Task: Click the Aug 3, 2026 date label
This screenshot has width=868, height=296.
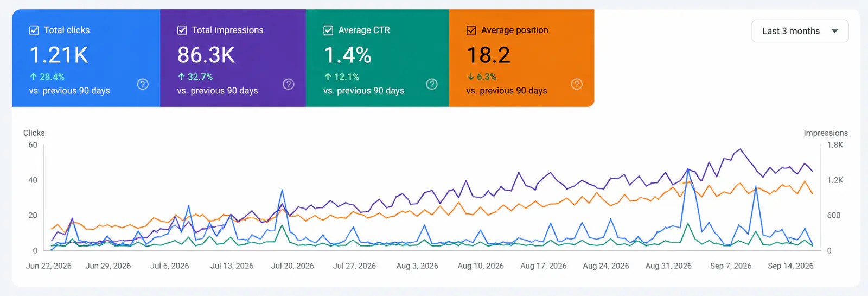Action: tap(417, 266)
